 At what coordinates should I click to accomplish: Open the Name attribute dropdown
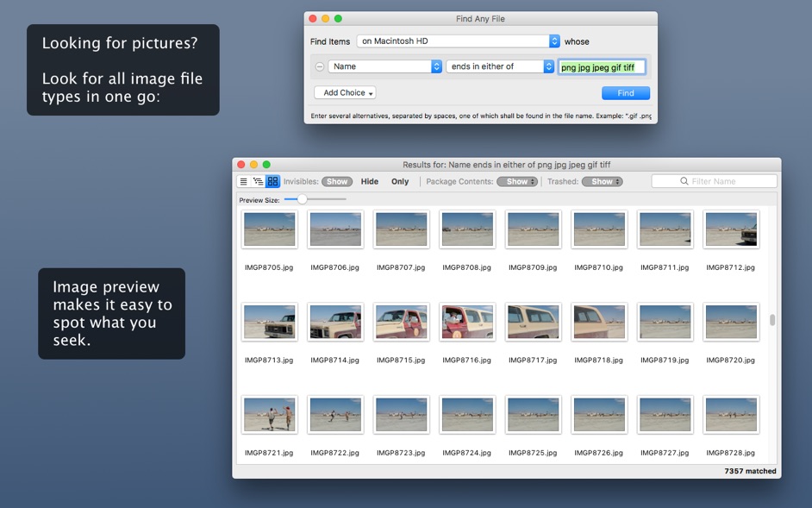click(x=384, y=66)
